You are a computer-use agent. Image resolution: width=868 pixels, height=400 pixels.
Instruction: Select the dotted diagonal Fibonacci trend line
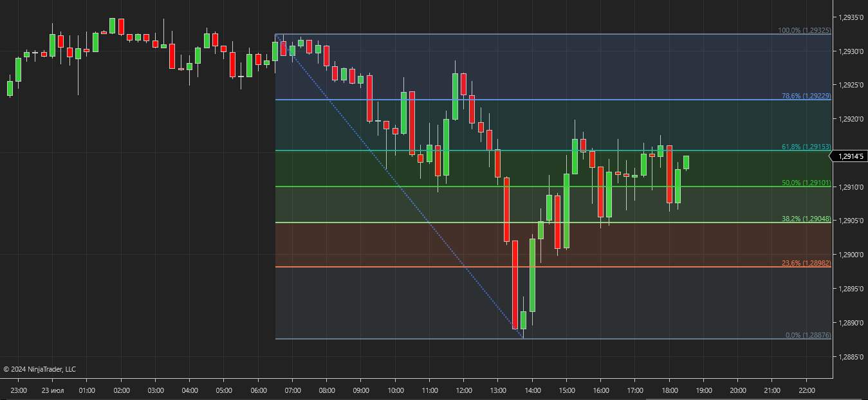pyautogui.click(x=399, y=186)
